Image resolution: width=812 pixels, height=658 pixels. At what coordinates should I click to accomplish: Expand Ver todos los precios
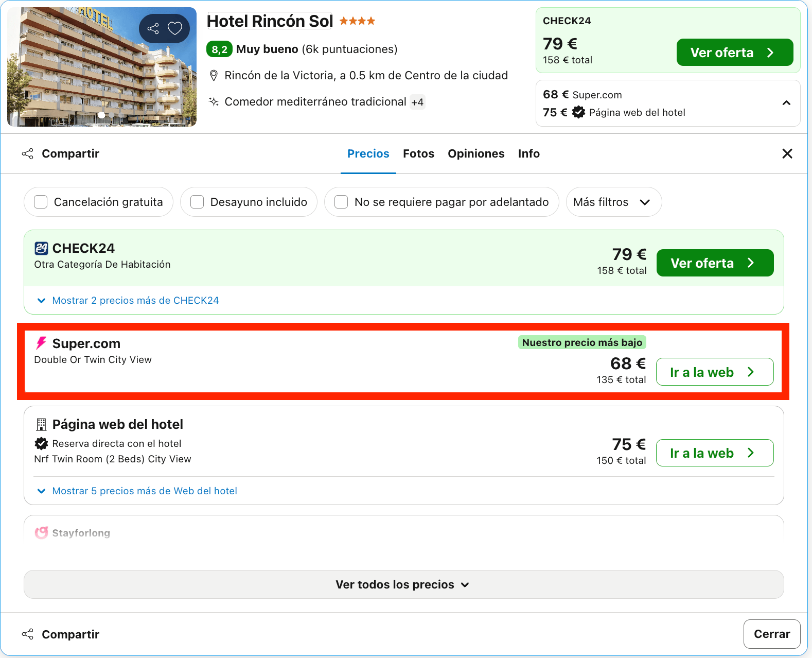[x=403, y=584]
